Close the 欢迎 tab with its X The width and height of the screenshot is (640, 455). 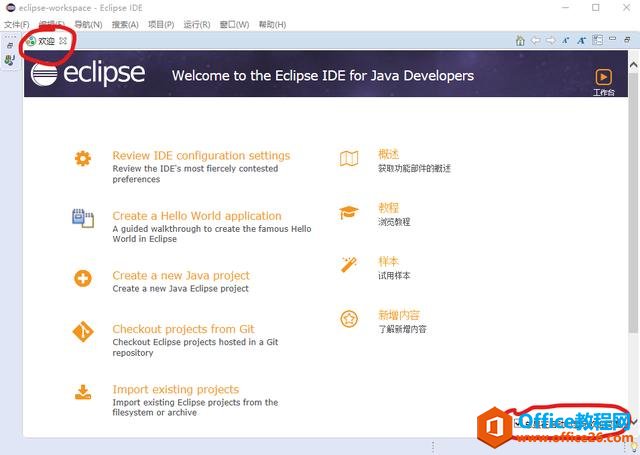click(63, 41)
